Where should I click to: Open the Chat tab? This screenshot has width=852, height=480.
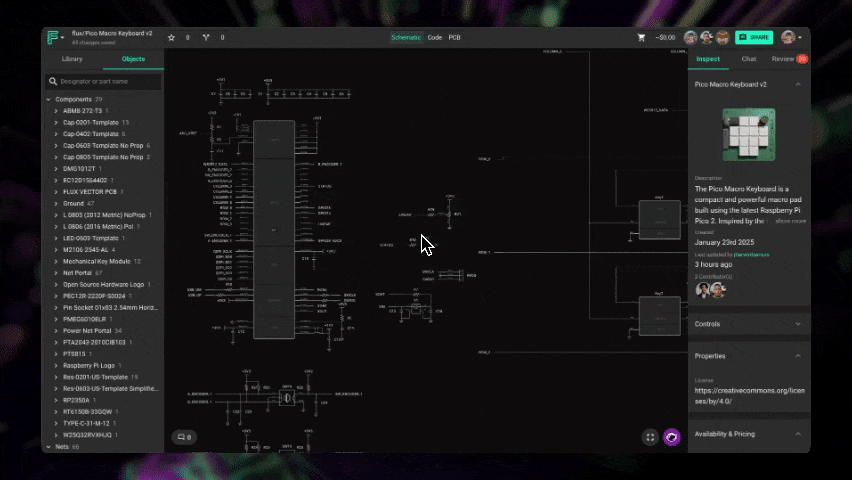click(749, 59)
